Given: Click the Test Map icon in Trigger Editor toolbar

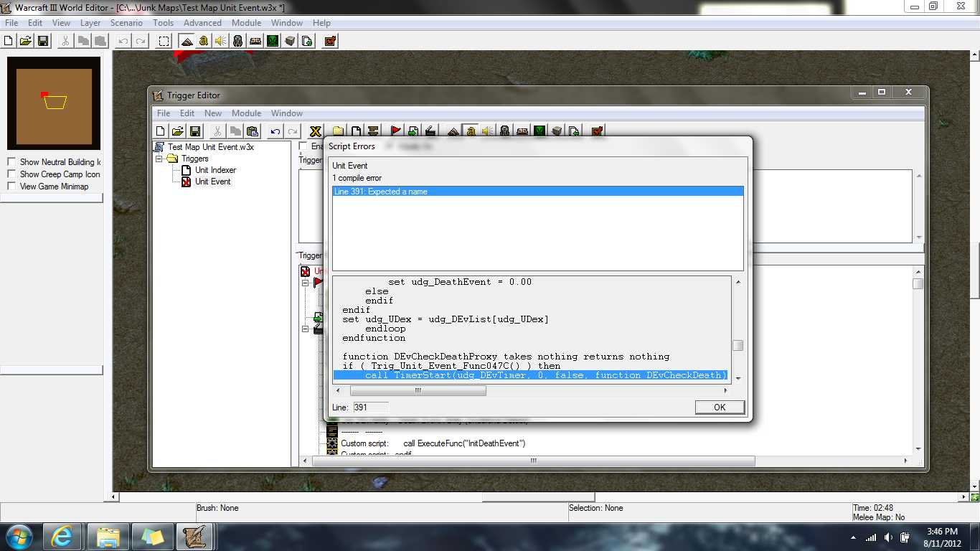Looking at the screenshot, I should pos(596,131).
